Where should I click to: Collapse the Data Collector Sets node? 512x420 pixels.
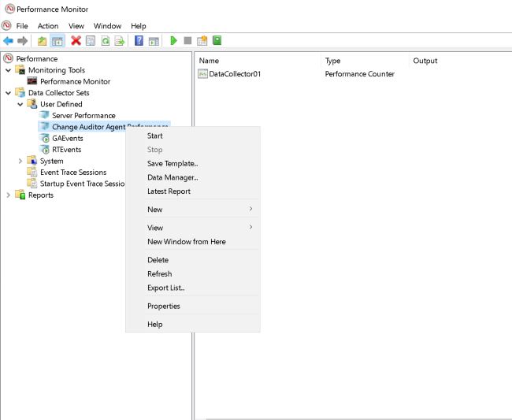tap(8, 93)
